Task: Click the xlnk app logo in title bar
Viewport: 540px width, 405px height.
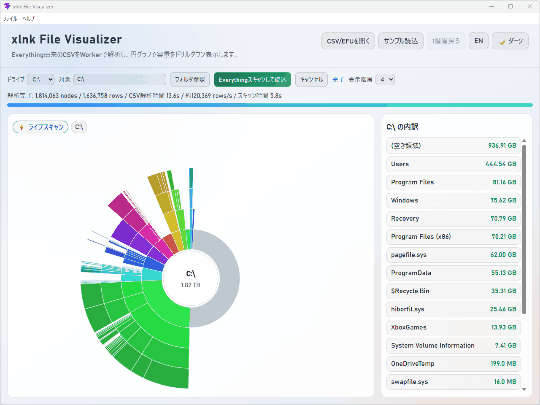Action: coord(7,6)
